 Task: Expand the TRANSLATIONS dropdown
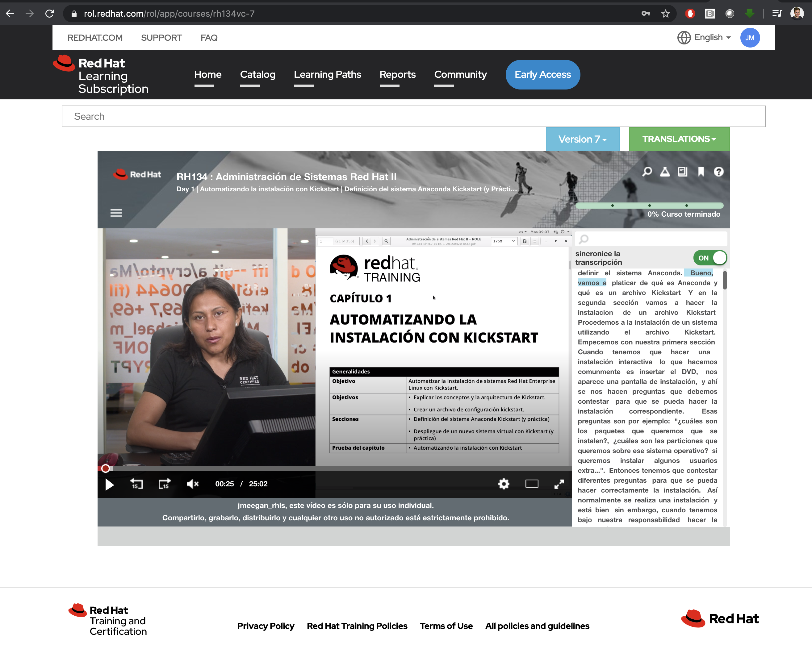679,139
